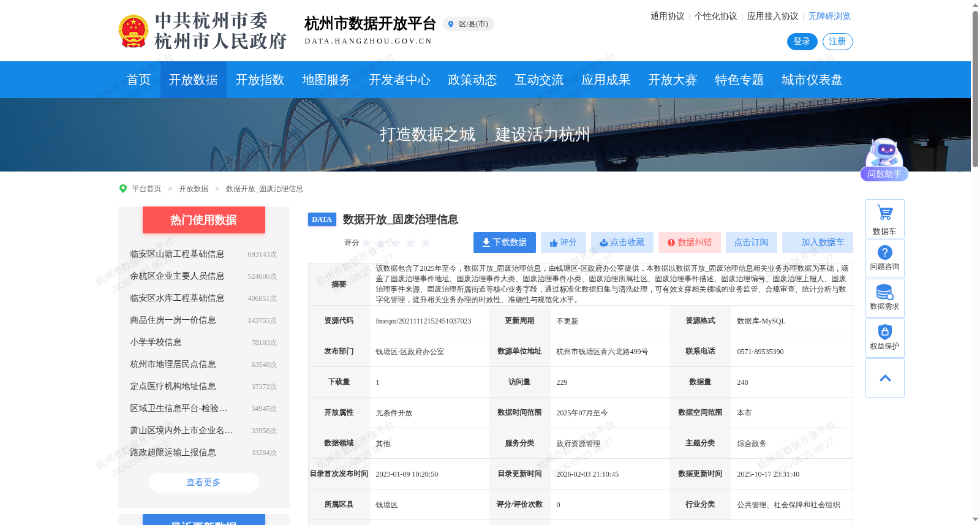Open 权益保护 shield icon
The height and width of the screenshot is (525, 980).
tap(885, 338)
